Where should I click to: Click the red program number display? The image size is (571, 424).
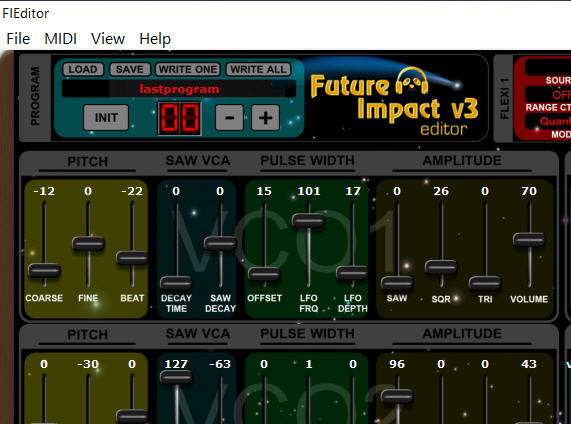pyautogui.click(x=179, y=118)
